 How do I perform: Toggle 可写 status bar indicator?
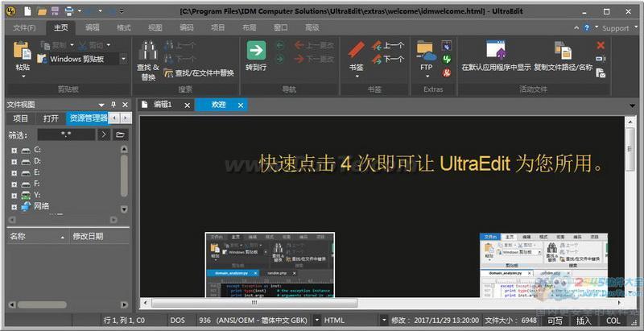555,321
